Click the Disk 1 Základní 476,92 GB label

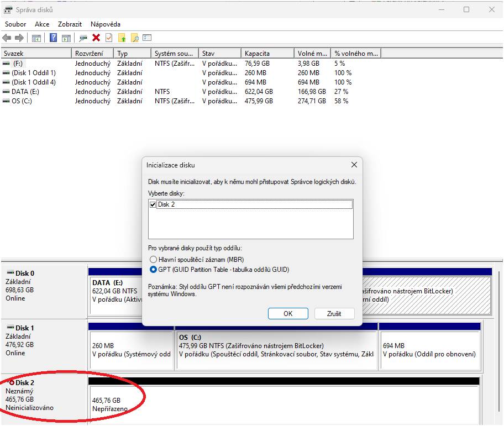(x=44, y=346)
